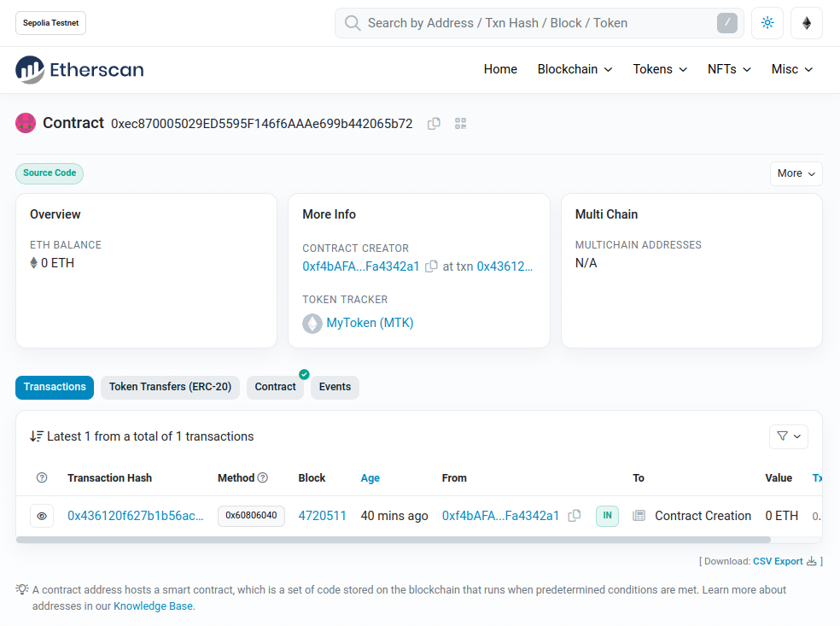Click help icon in table header column
The width and height of the screenshot is (840, 626).
[42, 477]
